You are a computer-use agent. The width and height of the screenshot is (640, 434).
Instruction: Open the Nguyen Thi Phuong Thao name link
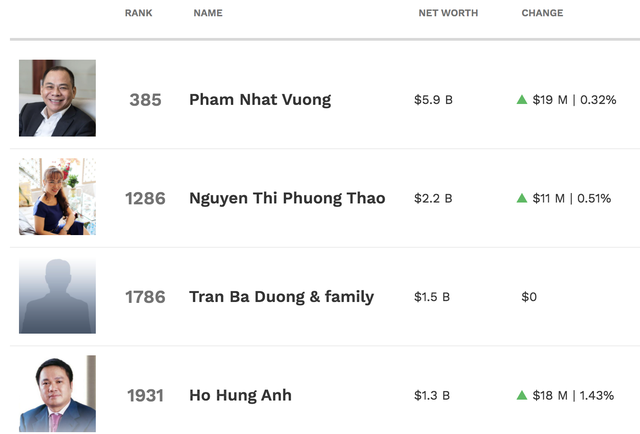coord(287,198)
